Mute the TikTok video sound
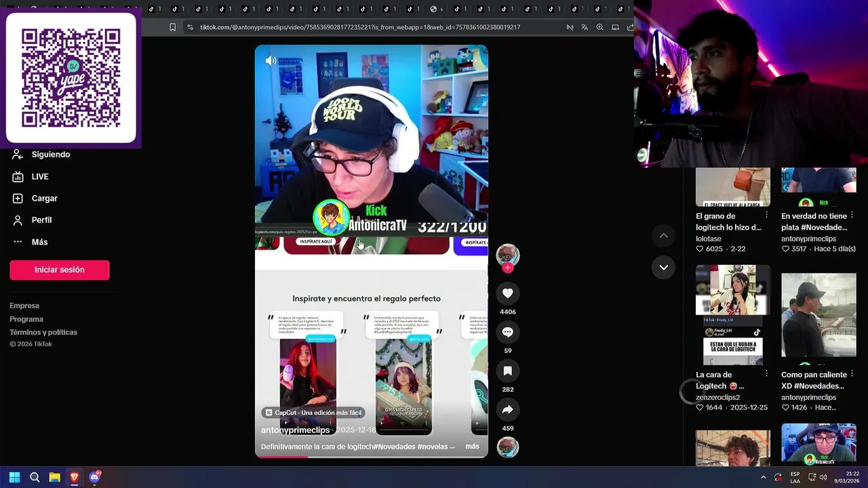Viewport: 868px width, 488px height. tap(271, 61)
